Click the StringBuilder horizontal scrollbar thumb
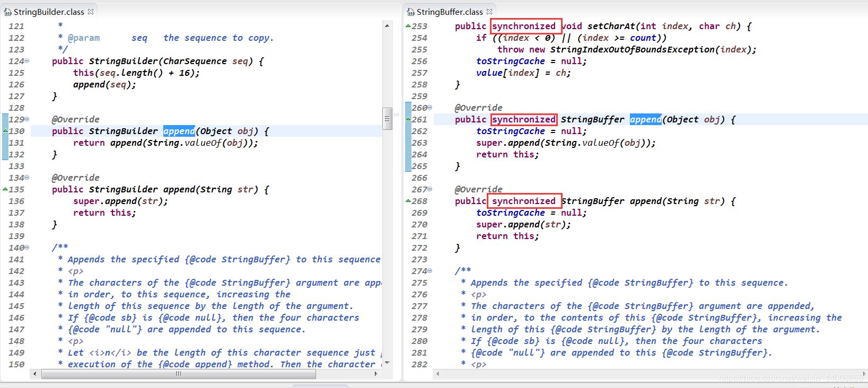Image resolution: width=868 pixels, height=388 pixels. 179,374
